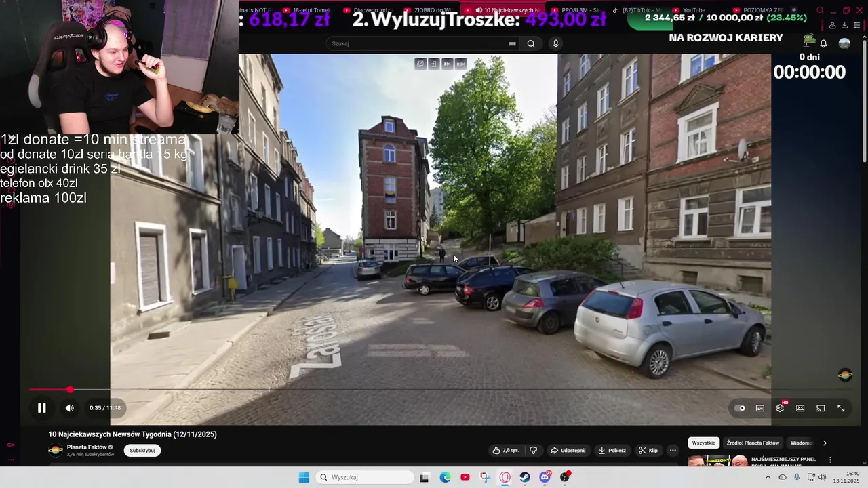Switch to the 18-letni Tomek tab
This screenshot has height=488, width=868.
[307, 10]
